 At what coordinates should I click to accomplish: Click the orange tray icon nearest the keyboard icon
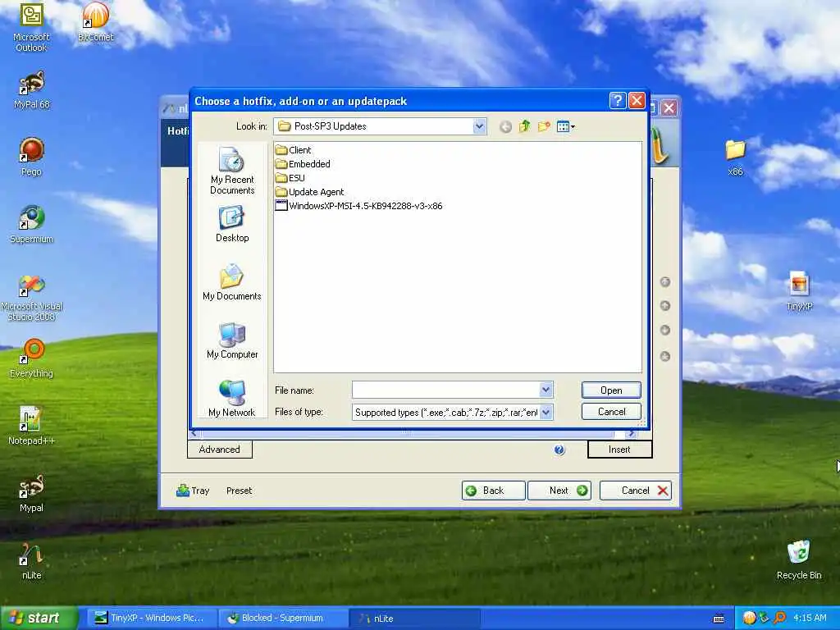point(749,618)
